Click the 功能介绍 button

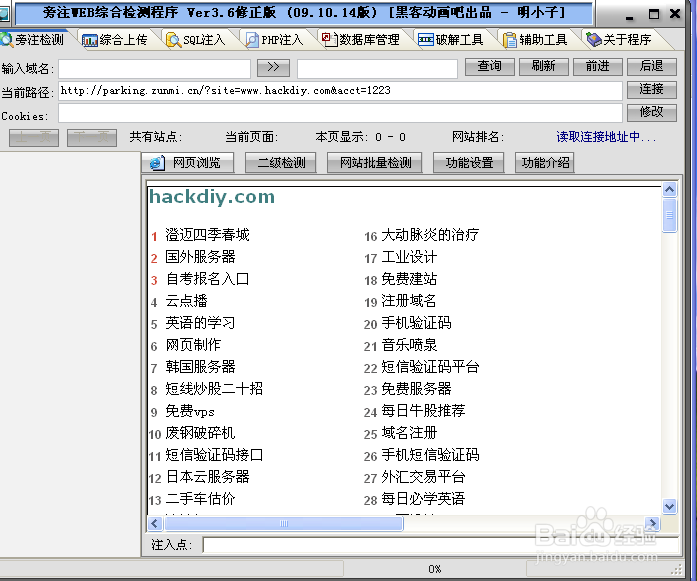point(545,163)
